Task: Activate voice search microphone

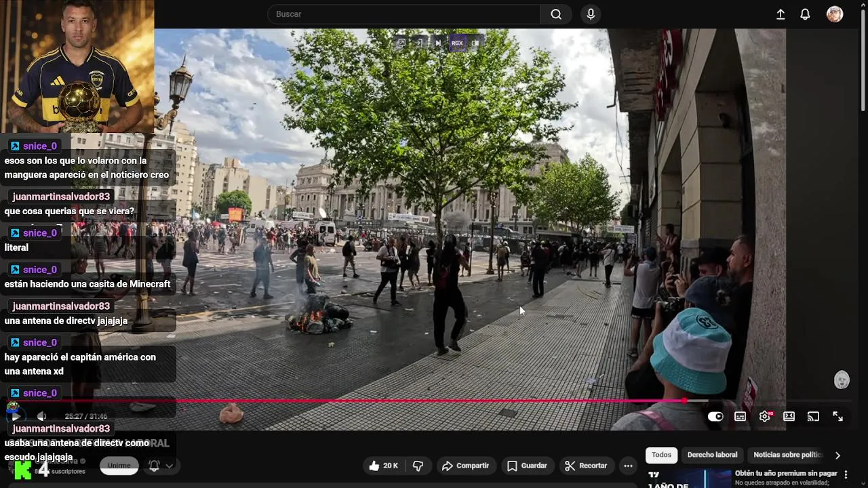Action: [591, 14]
